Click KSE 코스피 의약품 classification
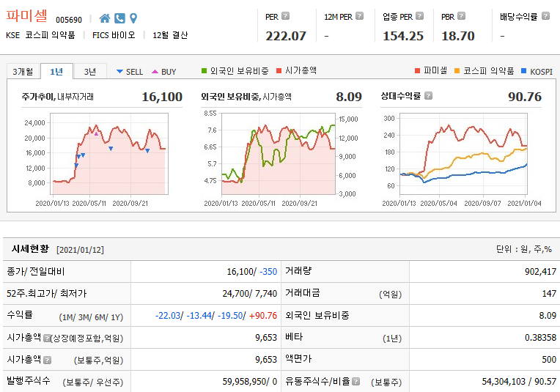Screen dimensions: 560x392 pyautogui.click(x=40, y=35)
